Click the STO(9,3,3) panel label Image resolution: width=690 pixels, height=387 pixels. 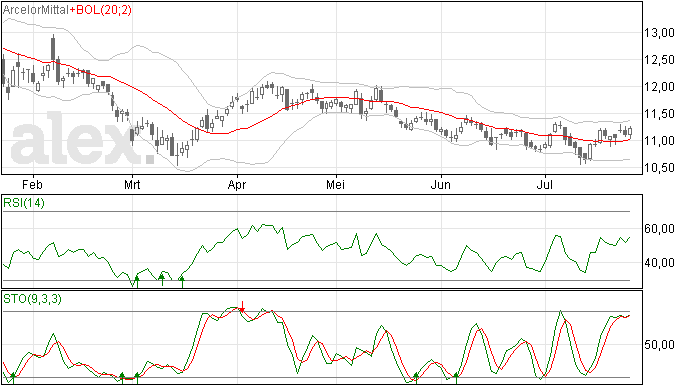(x=32, y=299)
